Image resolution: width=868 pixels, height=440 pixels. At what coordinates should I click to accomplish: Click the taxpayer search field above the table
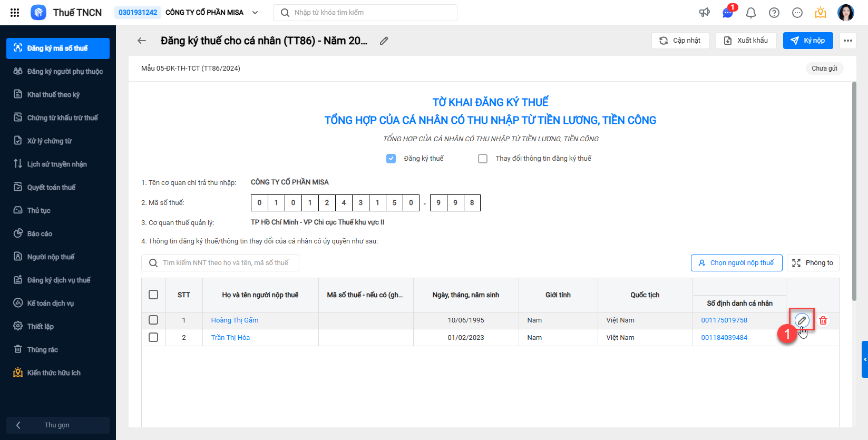(x=225, y=263)
